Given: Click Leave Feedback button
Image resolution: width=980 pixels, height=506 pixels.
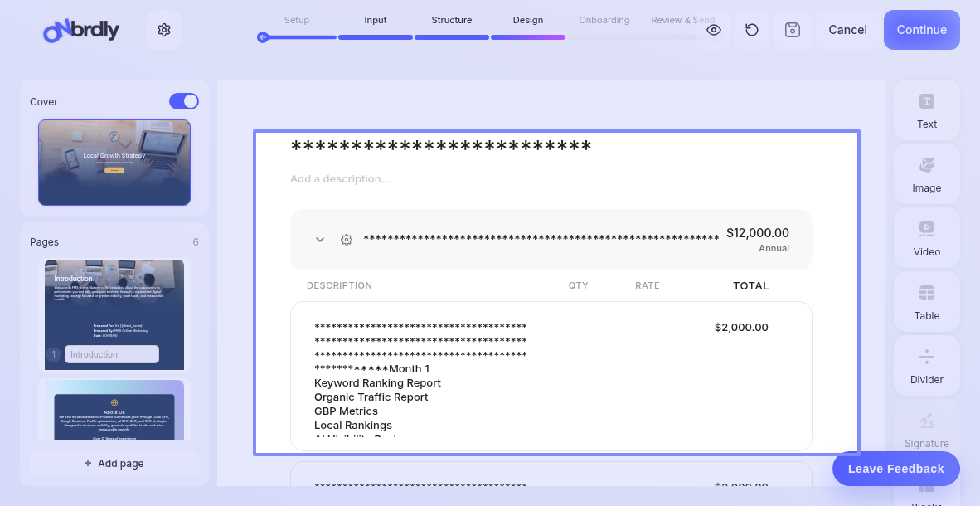Looking at the screenshot, I should pos(896,470).
